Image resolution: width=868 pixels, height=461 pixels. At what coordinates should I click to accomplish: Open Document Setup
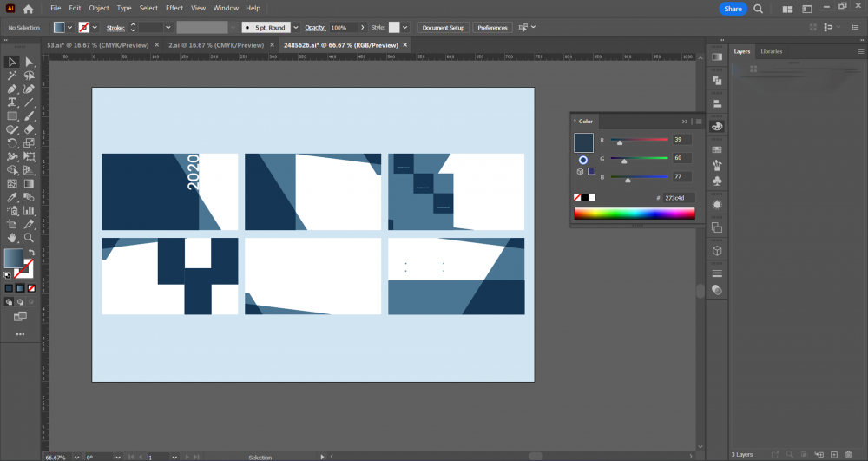tap(444, 27)
